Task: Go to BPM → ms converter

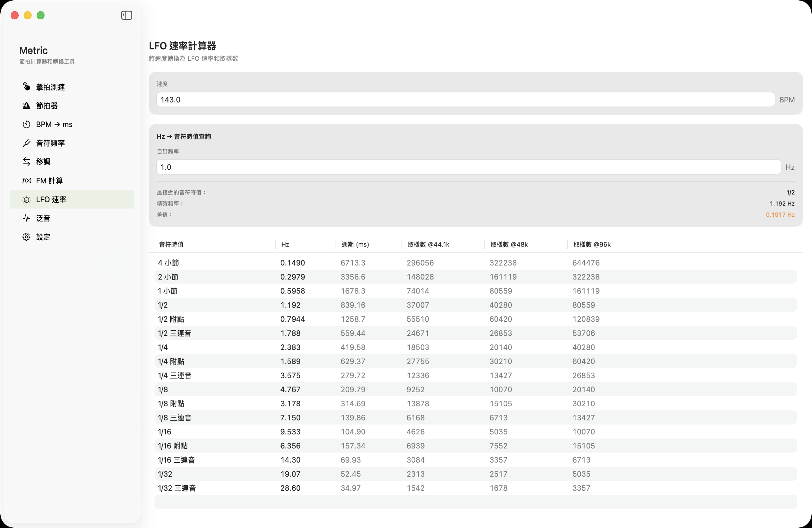Action: click(x=72, y=124)
